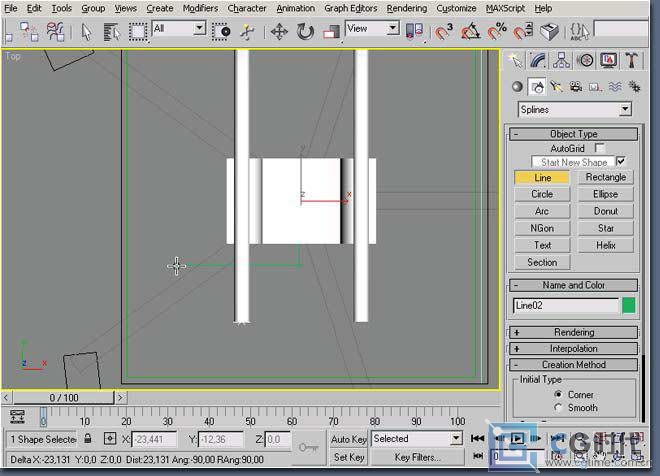This screenshot has height=476, width=660.
Task: Select the Corner initial type
Action: click(558, 394)
